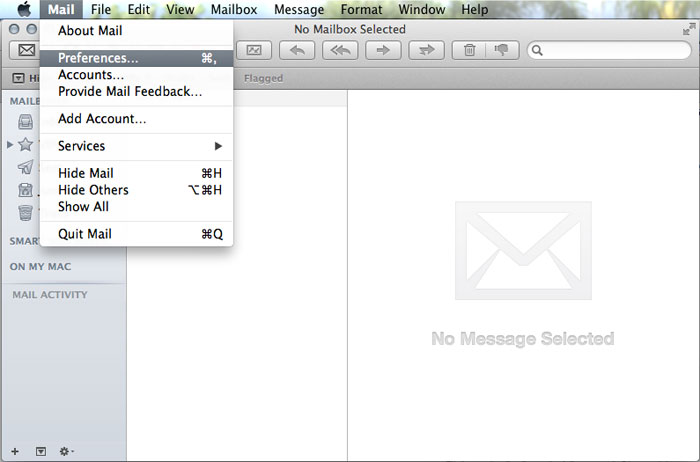Open the Window menu
The width and height of the screenshot is (700, 462).
[422, 9]
